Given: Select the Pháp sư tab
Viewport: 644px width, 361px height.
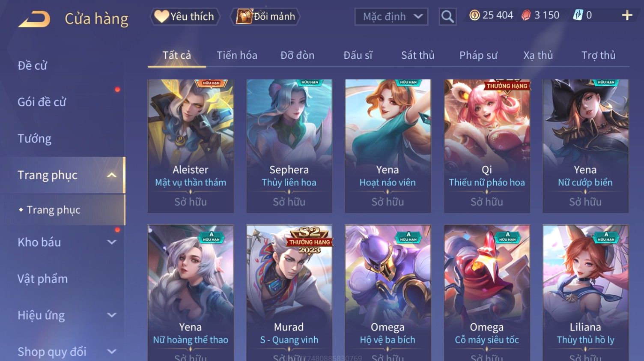Looking at the screenshot, I should [x=478, y=55].
